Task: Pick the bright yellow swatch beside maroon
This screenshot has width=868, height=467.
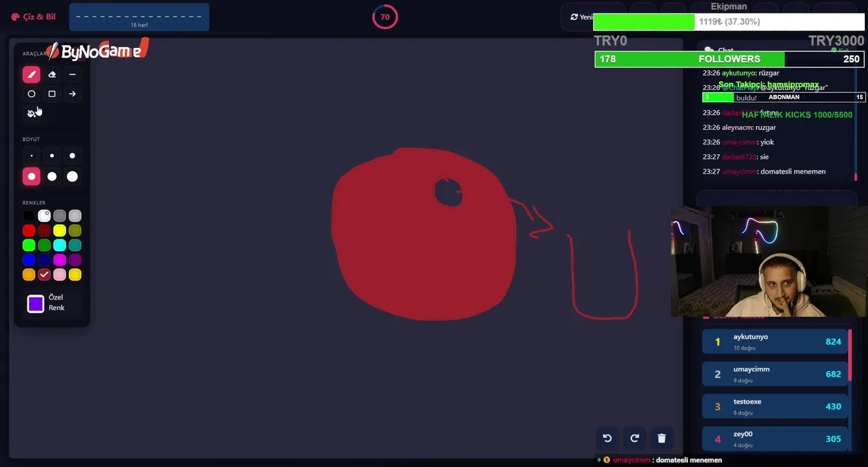Action: pyautogui.click(x=60, y=231)
